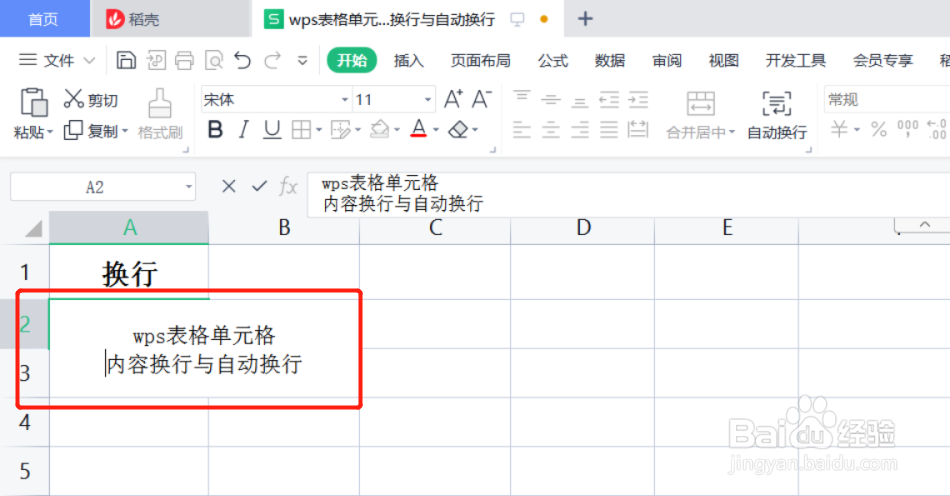Image resolution: width=950 pixels, height=496 pixels.
Task: Open the 会员专享 member tab
Action: pos(883,61)
